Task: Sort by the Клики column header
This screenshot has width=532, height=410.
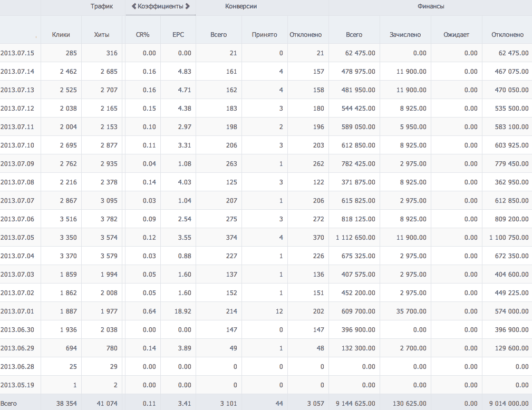Action: click(x=61, y=35)
